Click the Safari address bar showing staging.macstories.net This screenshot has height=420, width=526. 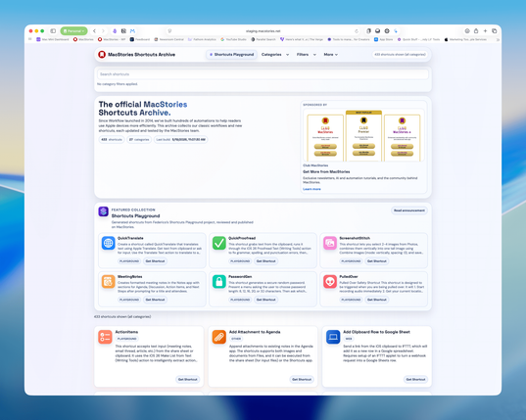263,30
